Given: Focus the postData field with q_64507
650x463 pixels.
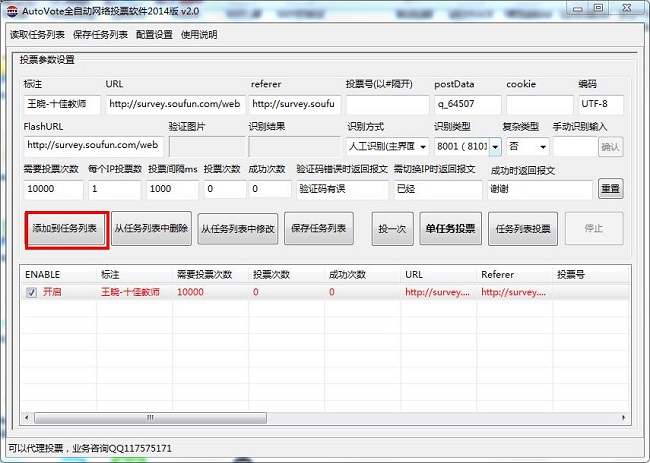Looking at the screenshot, I should 468,104.
